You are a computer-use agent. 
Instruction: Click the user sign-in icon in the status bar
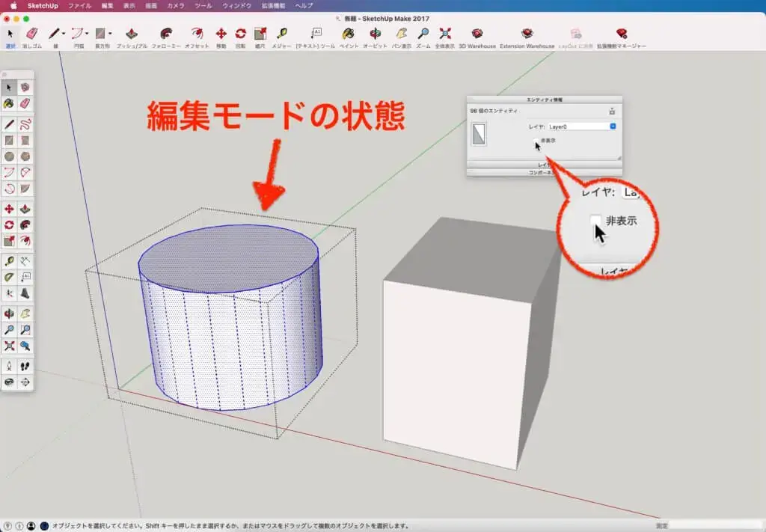pyautogui.click(x=31, y=526)
